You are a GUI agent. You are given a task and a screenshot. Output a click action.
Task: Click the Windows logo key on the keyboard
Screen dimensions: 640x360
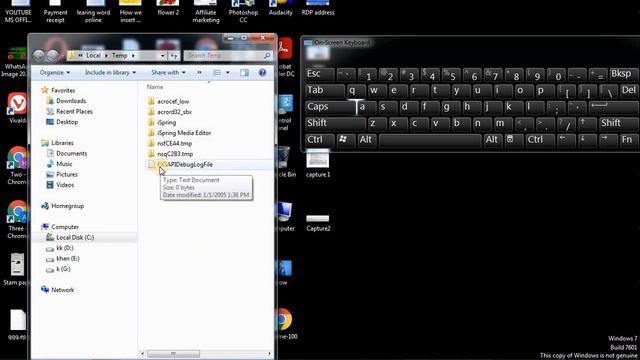[346, 140]
